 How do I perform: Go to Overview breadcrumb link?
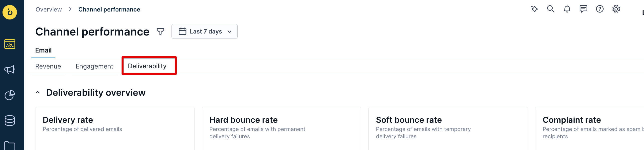point(48,9)
